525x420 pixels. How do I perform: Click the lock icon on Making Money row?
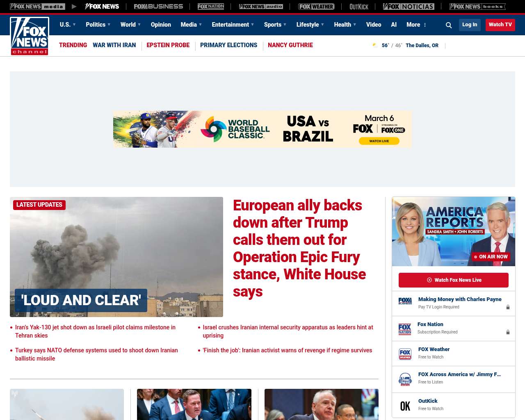(x=508, y=307)
